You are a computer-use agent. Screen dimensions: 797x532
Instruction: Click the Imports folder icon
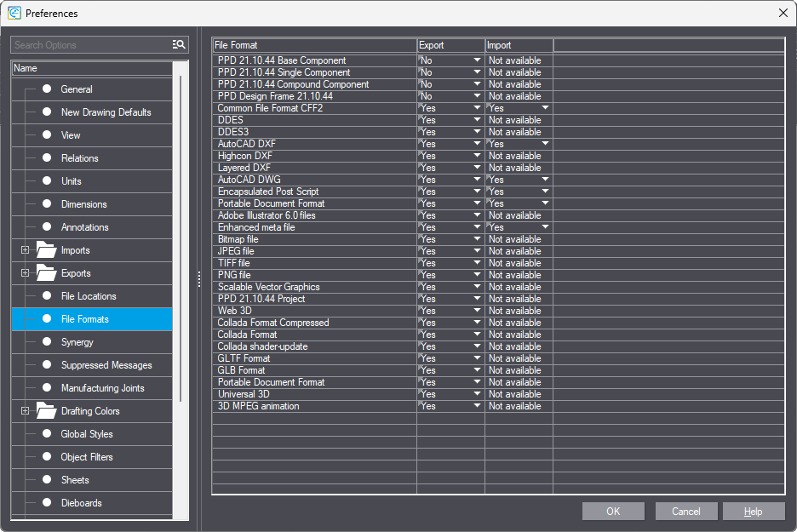tap(46, 250)
